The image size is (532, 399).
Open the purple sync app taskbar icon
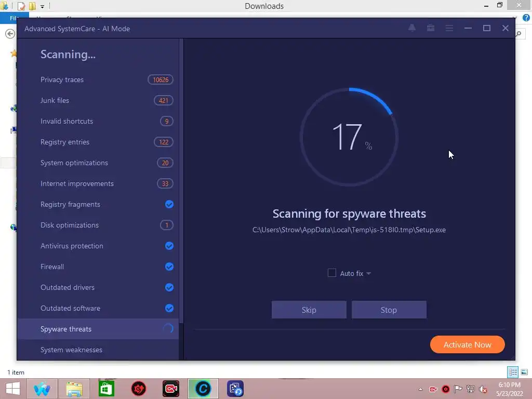click(x=235, y=389)
